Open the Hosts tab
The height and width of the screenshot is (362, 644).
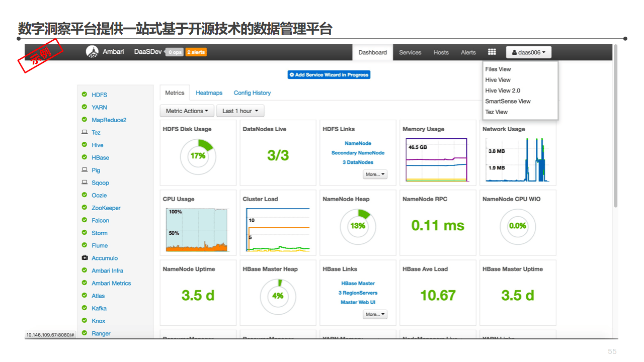click(441, 52)
